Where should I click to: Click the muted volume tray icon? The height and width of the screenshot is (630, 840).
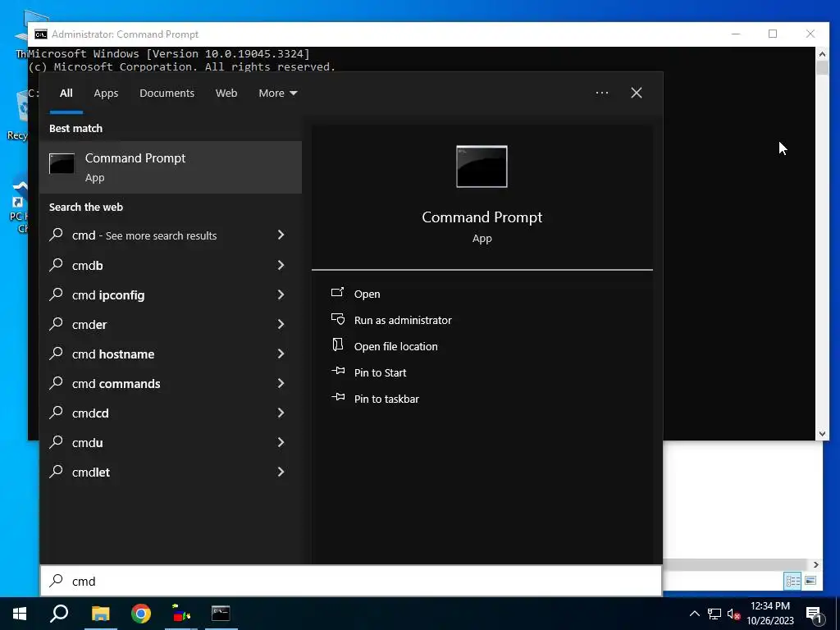[733, 614]
